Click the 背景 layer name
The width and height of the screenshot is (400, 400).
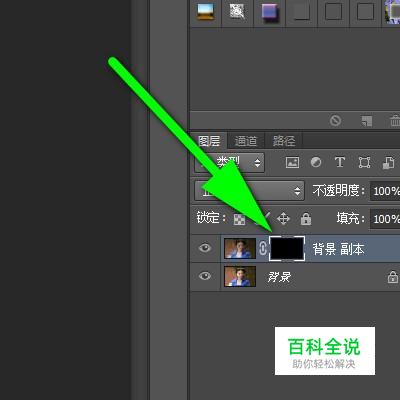pos(279,277)
